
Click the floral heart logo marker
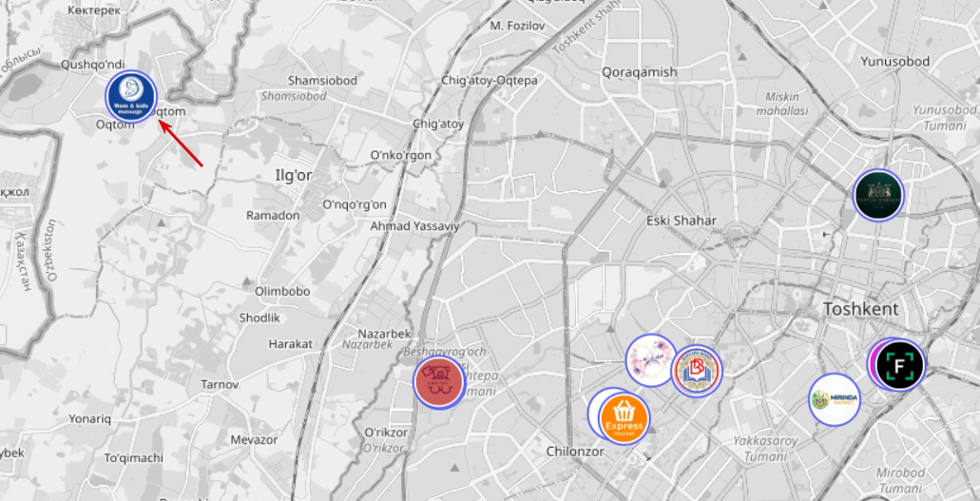pyautogui.click(x=651, y=360)
